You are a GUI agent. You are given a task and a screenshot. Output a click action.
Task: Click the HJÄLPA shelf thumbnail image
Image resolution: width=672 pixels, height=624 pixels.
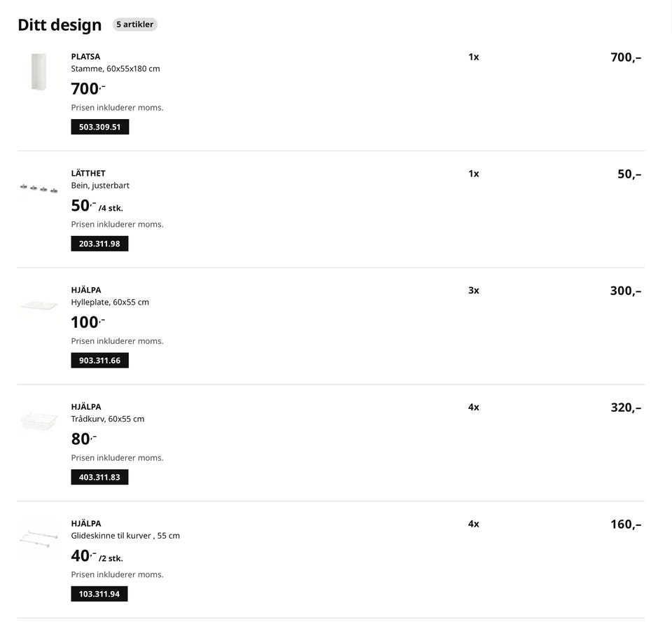click(38, 305)
